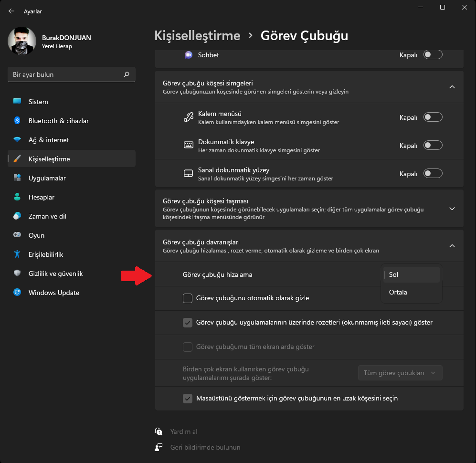This screenshot has height=463, width=476.
Task: Open the Yardım al link
Action: pyautogui.click(x=183, y=431)
